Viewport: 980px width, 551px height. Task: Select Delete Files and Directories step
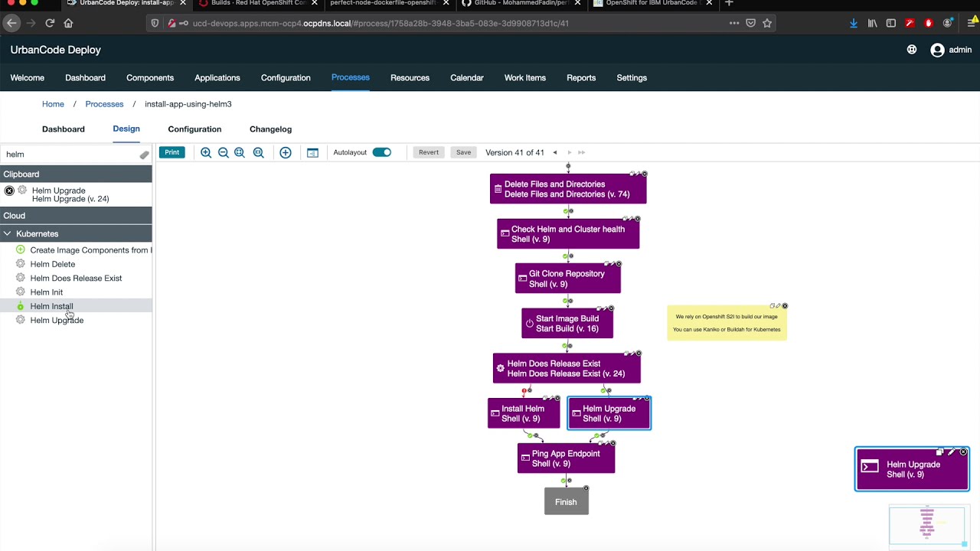click(568, 189)
